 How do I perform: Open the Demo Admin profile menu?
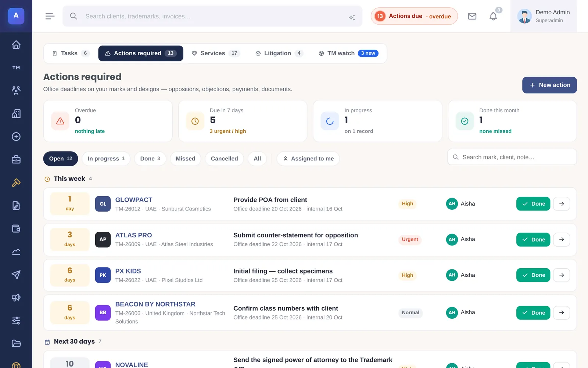(544, 16)
